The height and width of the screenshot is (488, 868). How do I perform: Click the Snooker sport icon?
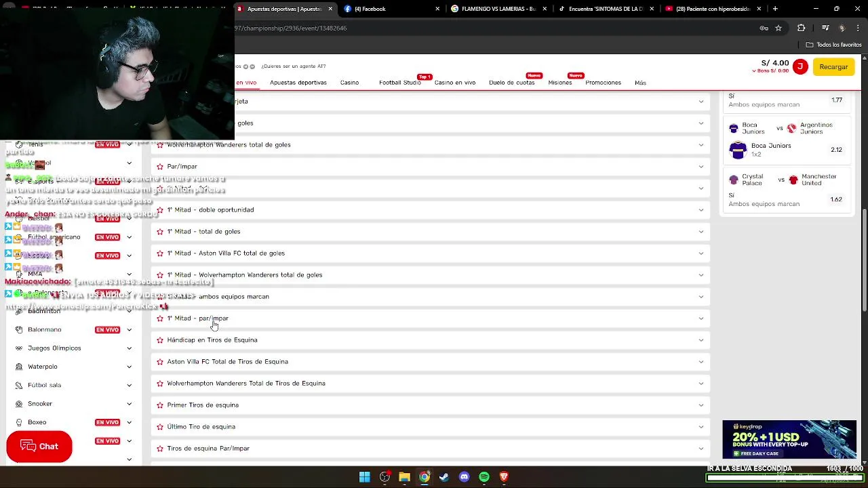pyautogui.click(x=19, y=404)
